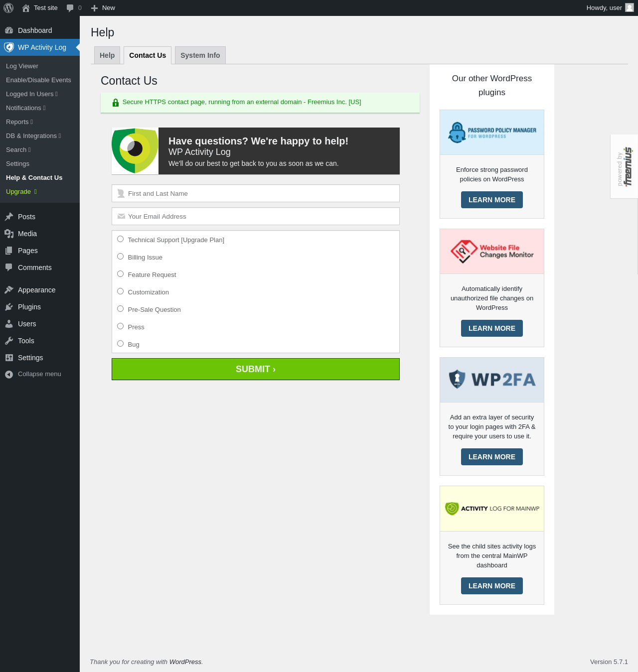Select the Technical Support radio button
The image size is (638, 672).
click(120, 239)
